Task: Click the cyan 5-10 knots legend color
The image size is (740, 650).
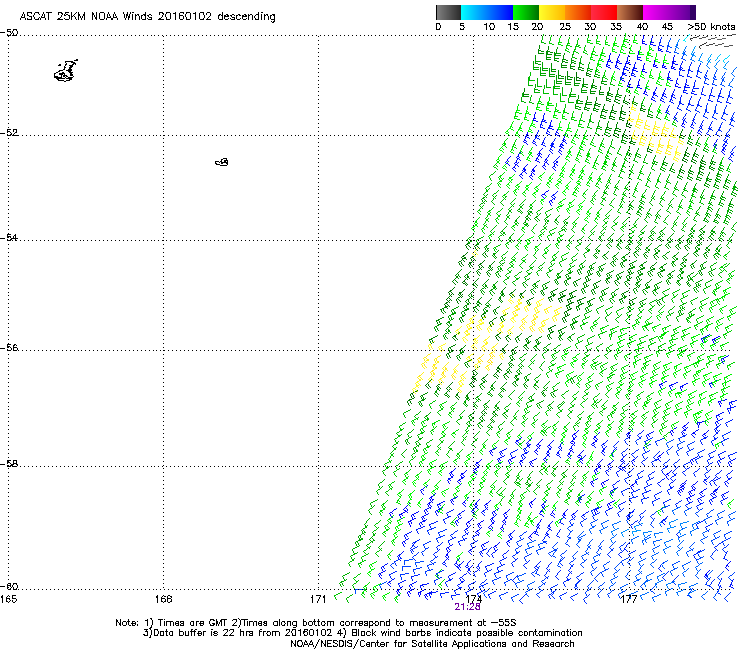Action: (x=474, y=12)
